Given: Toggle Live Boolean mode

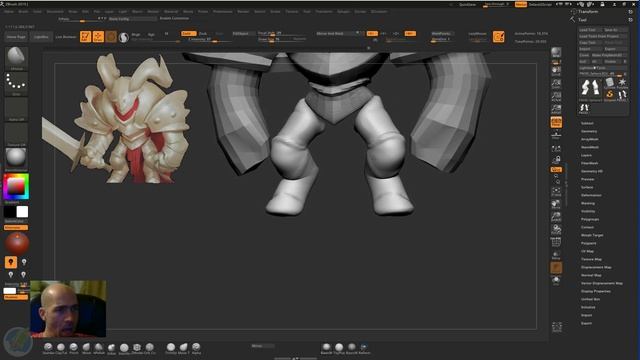Looking at the screenshot, I should pyautogui.click(x=66, y=37).
